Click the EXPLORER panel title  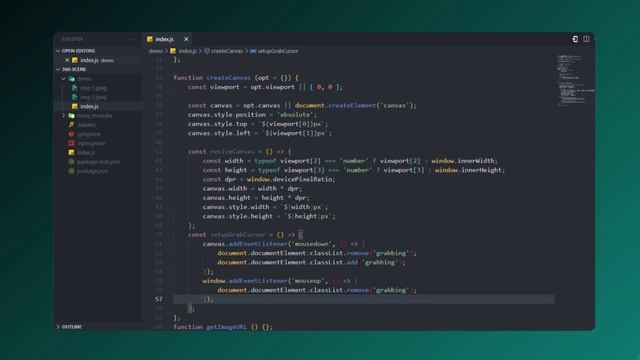tap(72, 39)
